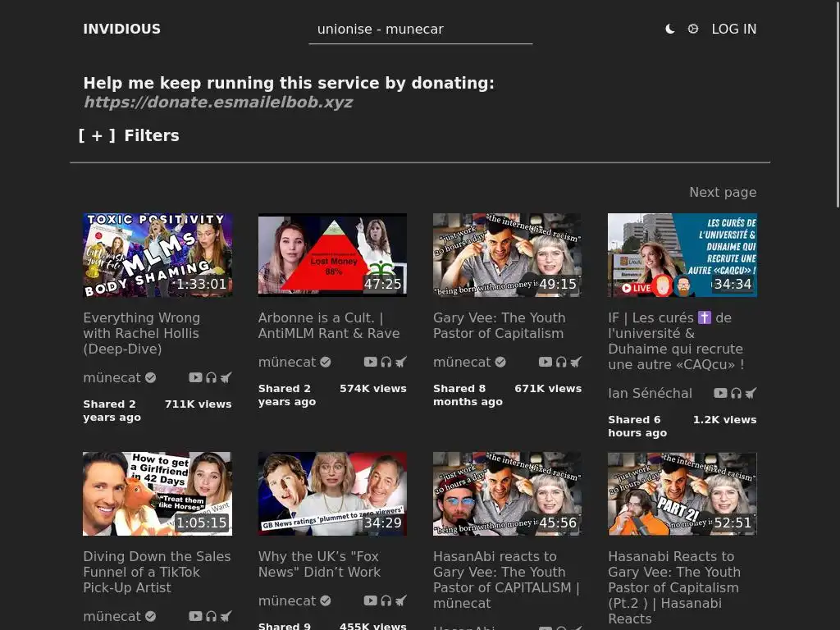Audio mode headphones icon for Arbonne video
The width and height of the screenshot is (840, 630).
click(386, 362)
